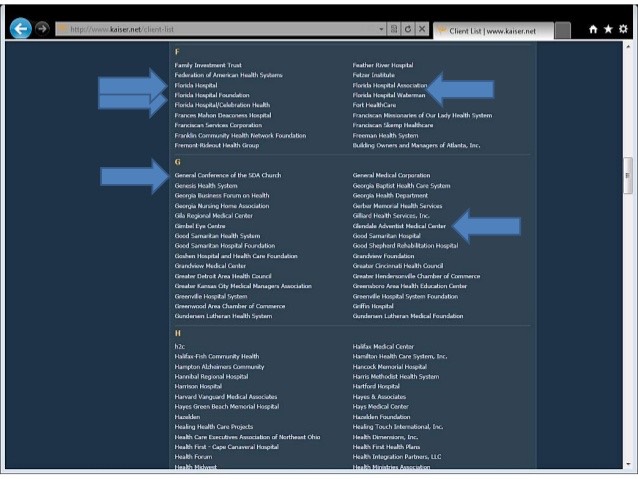Click Georgia Health Department

click(x=390, y=196)
